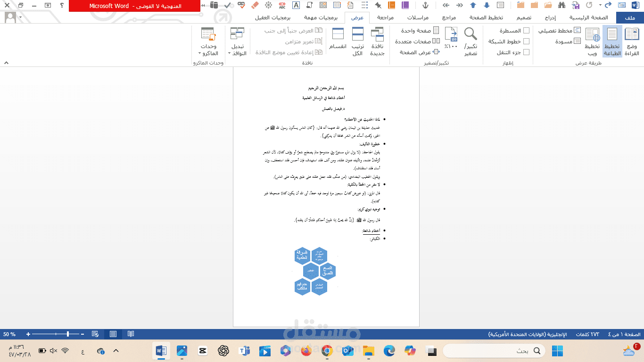Switch to Draft view (مسودة)
The width and height of the screenshot is (644, 362).
tap(568, 41)
